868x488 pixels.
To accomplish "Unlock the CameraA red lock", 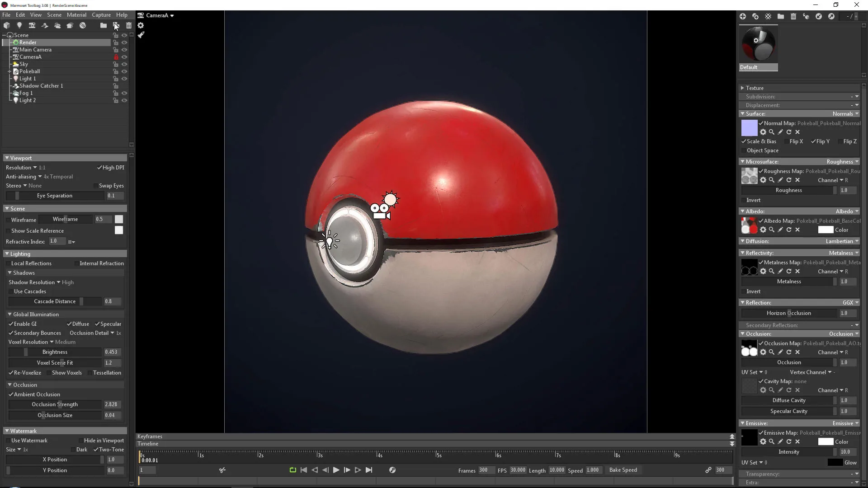I will [116, 57].
